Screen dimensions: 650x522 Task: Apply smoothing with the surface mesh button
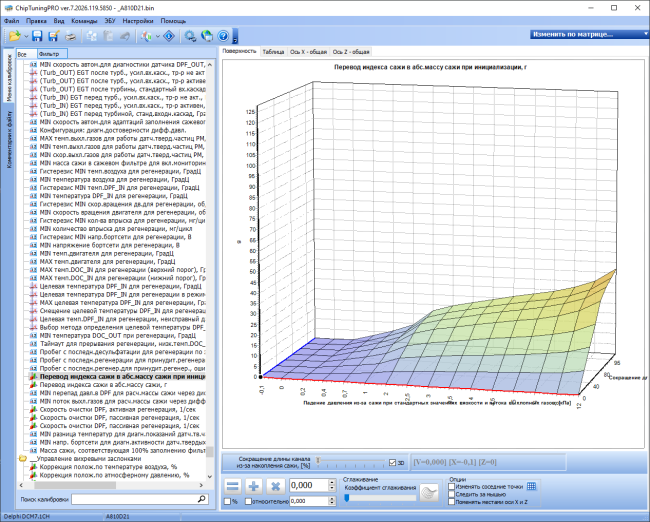click(x=429, y=493)
